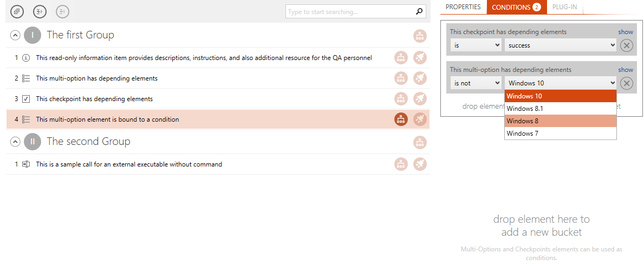Click the second round toolbar icon
The height and width of the screenshot is (266, 644).
(x=40, y=11)
